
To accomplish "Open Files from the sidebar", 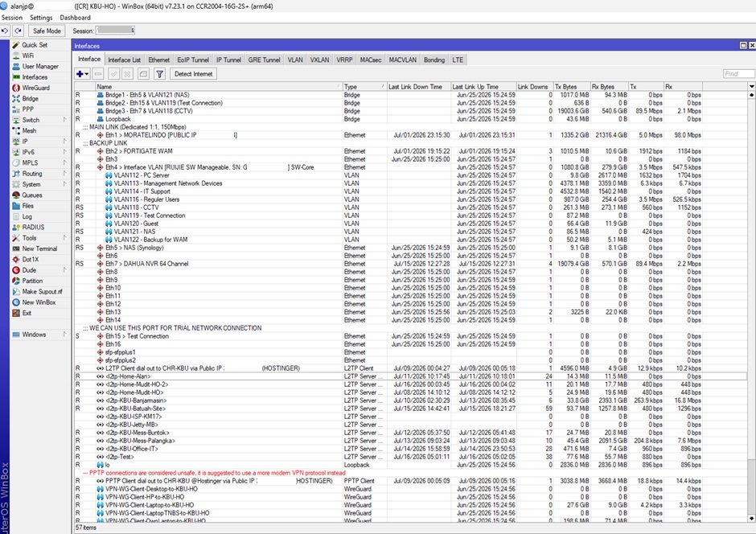I will click(x=27, y=206).
